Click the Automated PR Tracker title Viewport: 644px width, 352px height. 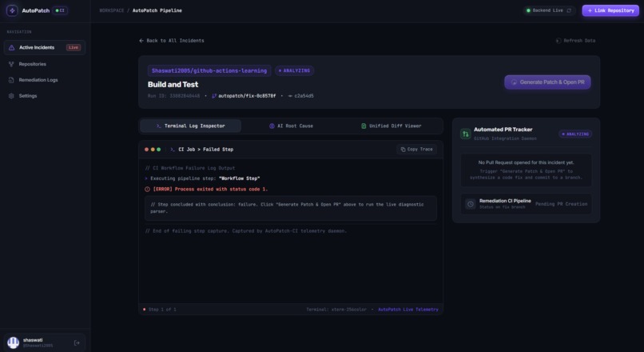[x=503, y=130]
